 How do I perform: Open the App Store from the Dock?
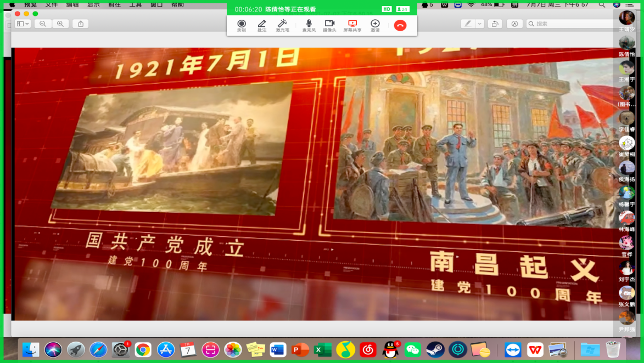point(165,349)
